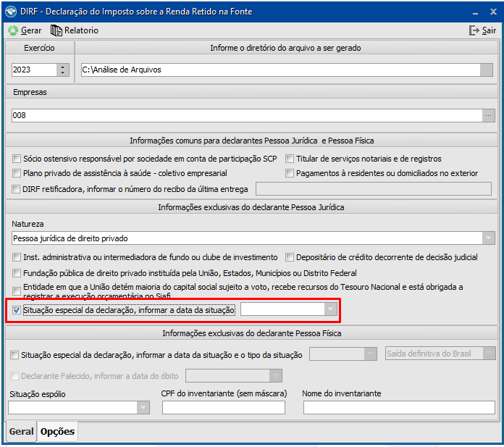Click the Nome do inventariante field

point(399,407)
